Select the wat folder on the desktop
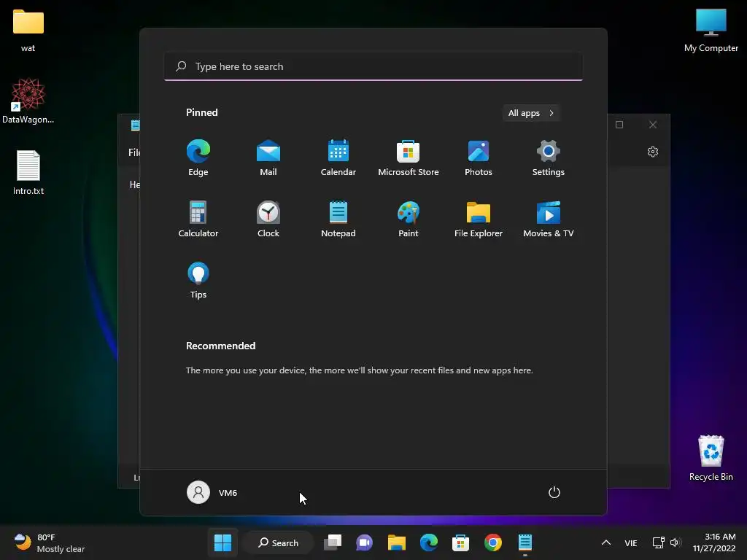747x560 pixels. [28, 30]
